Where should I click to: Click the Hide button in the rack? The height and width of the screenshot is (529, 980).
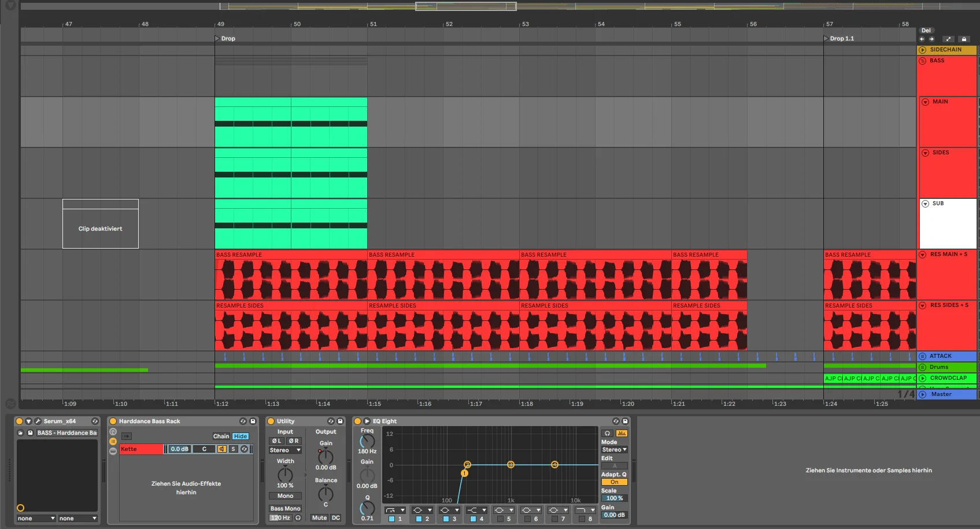(x=241, y=436)
